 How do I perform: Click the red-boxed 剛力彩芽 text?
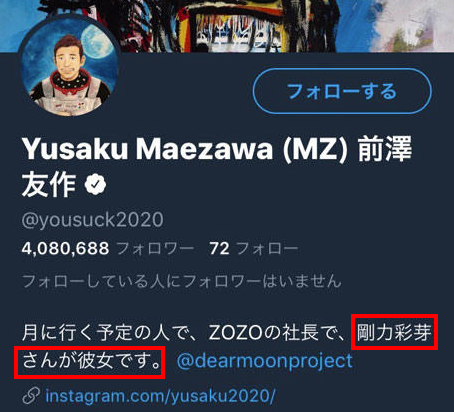[x=394, y=332]
